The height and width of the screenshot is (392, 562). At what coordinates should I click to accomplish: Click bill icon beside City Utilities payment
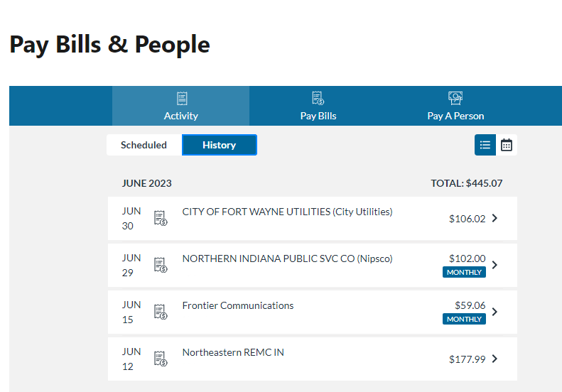161,218
